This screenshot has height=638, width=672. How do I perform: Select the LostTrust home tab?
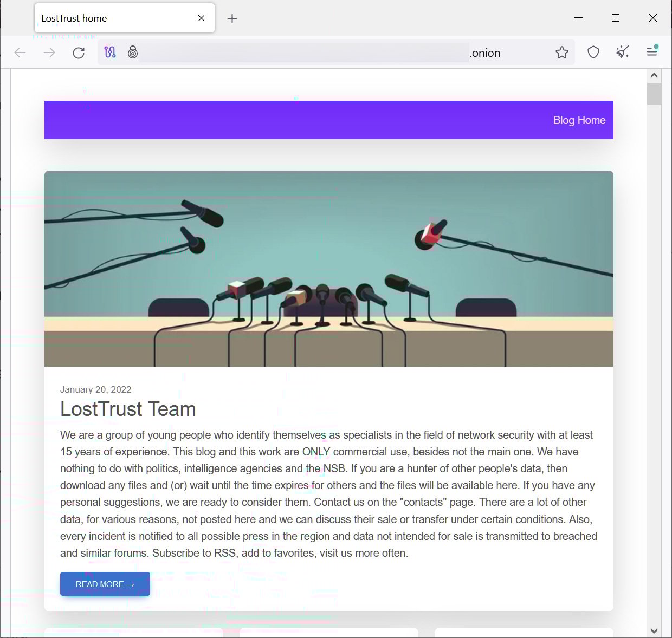click(x=125, y=18)
